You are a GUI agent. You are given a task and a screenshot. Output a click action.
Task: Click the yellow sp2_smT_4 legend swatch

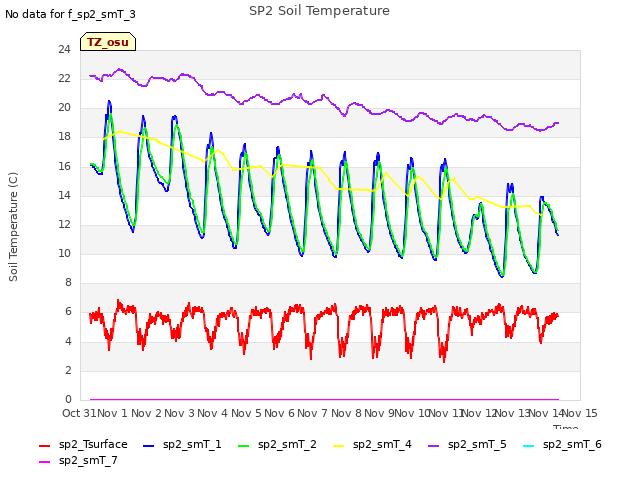[x=338, y=446]
